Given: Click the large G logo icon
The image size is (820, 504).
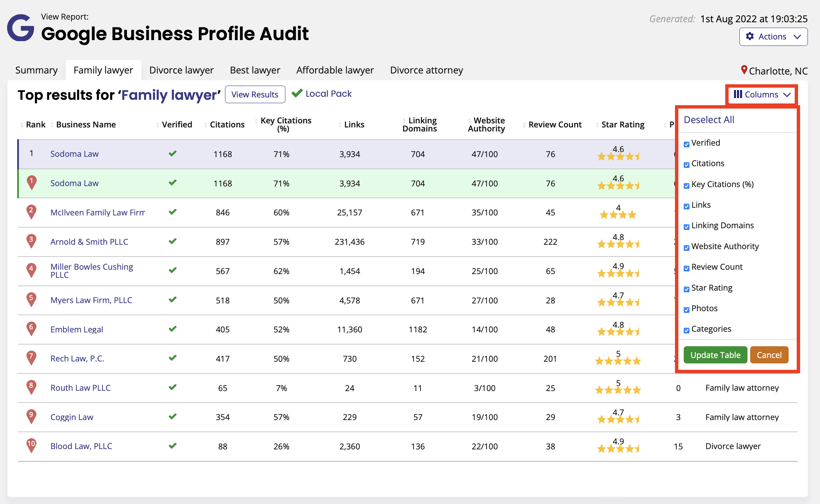Looking at the screenshot, I should click(21, 28).
